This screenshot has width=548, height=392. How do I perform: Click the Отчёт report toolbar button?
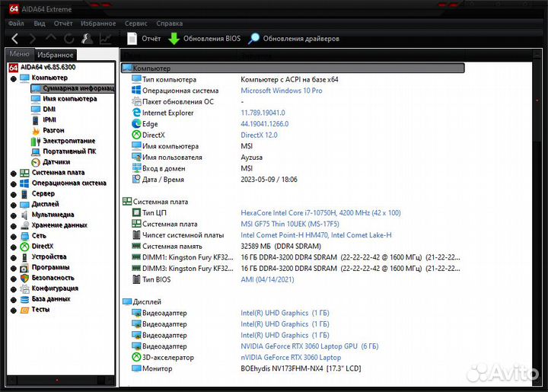pos(144,39)
